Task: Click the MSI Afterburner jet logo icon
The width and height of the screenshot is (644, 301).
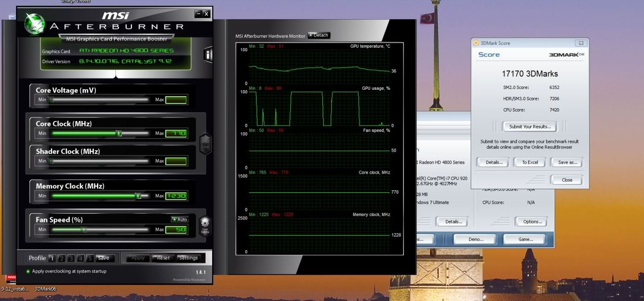Action: coord(34,24)
